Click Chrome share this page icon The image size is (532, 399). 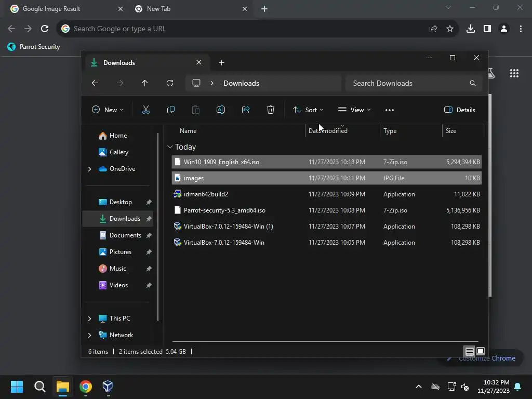433,29
